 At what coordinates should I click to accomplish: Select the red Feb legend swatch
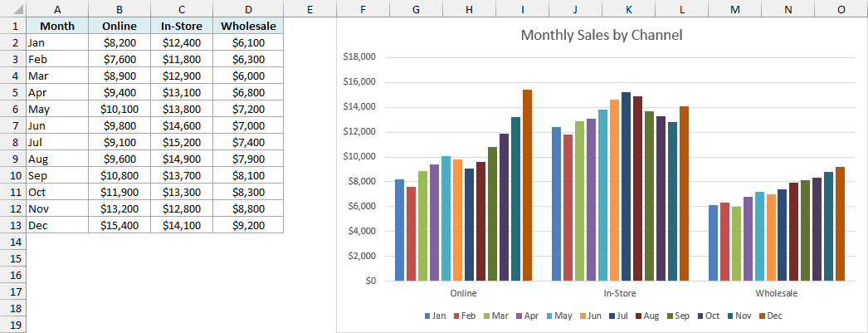456,316
